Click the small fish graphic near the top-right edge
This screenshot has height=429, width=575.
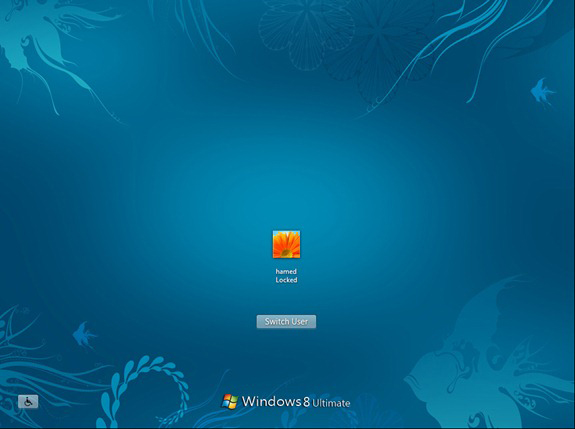click(x=542, y=91)
